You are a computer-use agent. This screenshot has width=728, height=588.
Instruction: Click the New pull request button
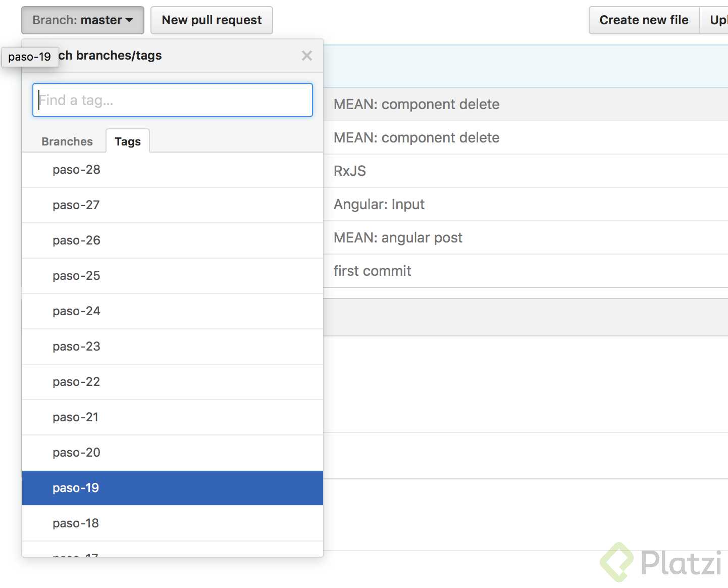point(212,20)
